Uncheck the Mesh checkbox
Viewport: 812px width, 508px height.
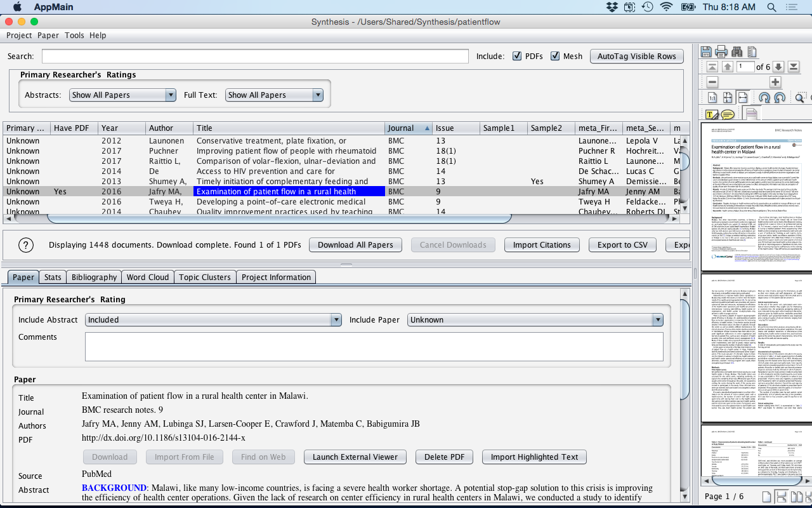point(555,56)
